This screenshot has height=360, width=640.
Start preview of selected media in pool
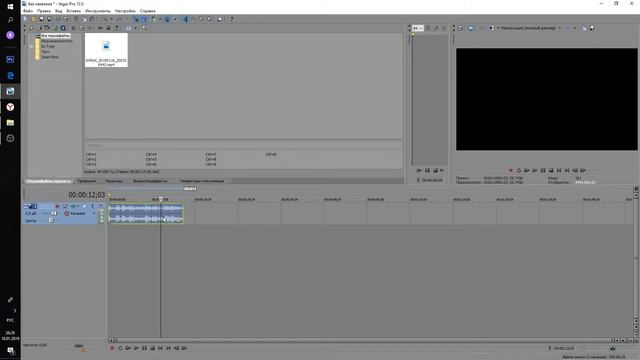[x=100, y=28]
